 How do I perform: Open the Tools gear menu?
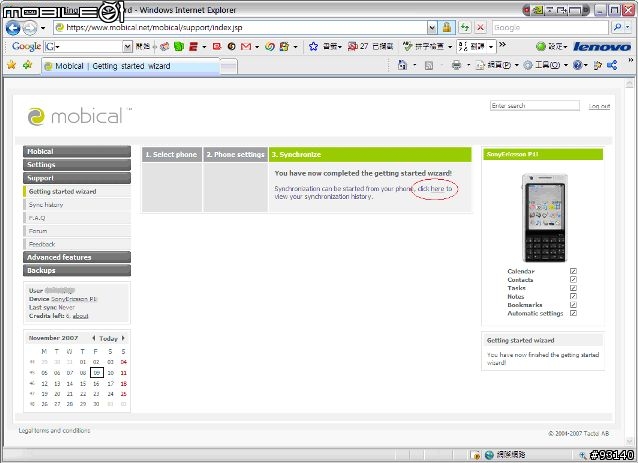pos(546,65)
